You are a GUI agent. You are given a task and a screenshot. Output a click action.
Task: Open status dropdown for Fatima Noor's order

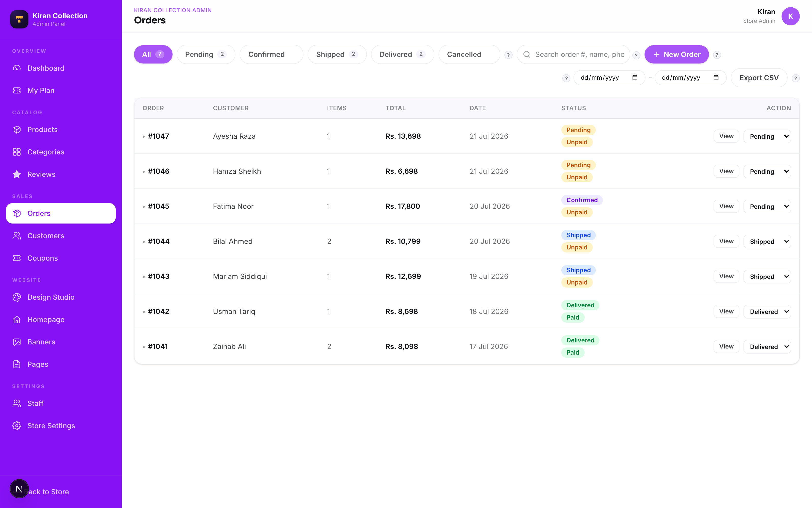[767, 206]
